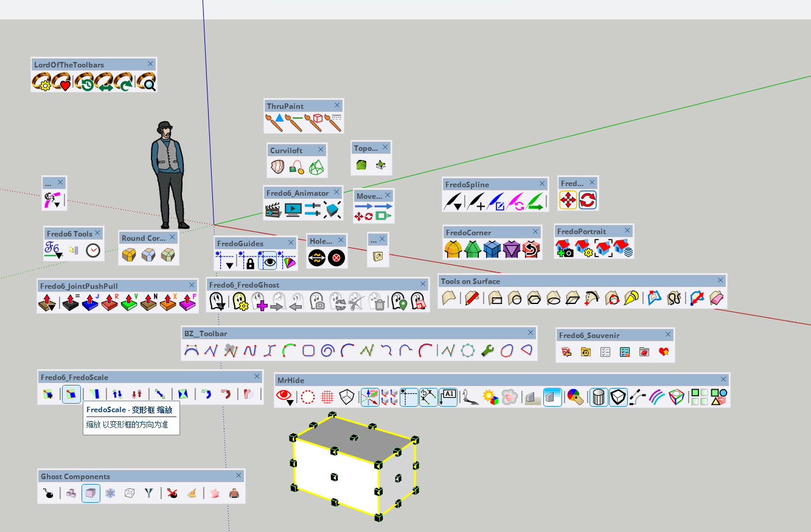
Task: Toggle the lock icon in FredoGuides toolbar
Action: point(249,262)
